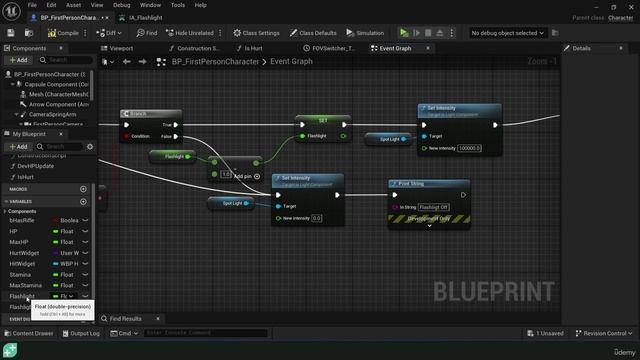
Task: Click the My Blueprint search field
Action: tap(59, 147)
